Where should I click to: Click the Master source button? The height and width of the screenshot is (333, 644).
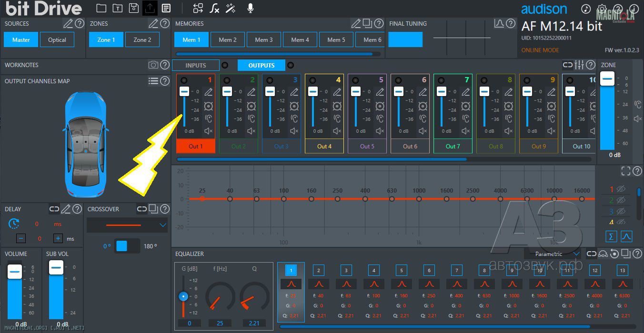coord(21,39)
